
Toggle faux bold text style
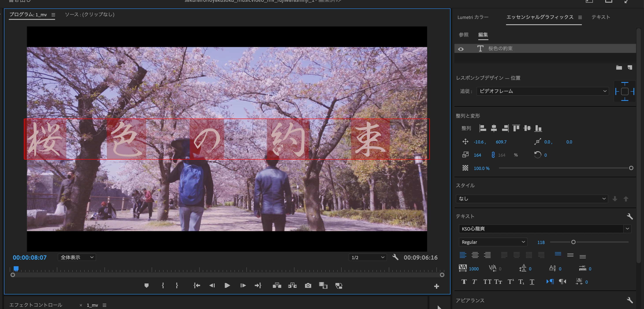coord(464,282)
